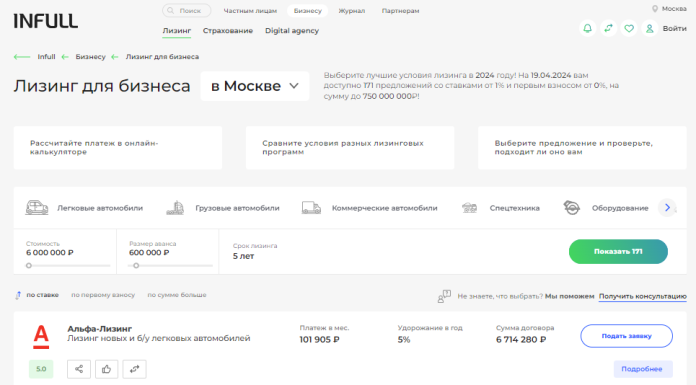
Task: Click the Лизинг для бизнеса breadcrumb text
Action: pyautogui.click(x=162, y=57)
